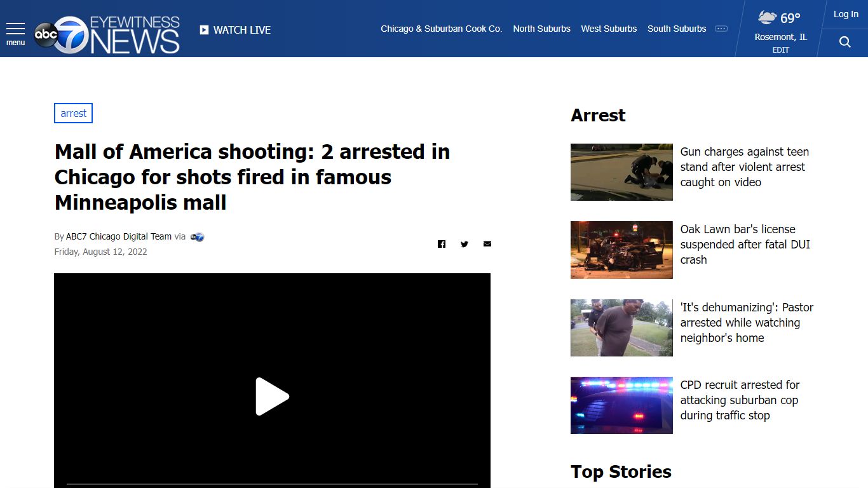Viewport: 868px width, 488px height.
Task: Click the Arrest section heading
Action: coord(598,115)
